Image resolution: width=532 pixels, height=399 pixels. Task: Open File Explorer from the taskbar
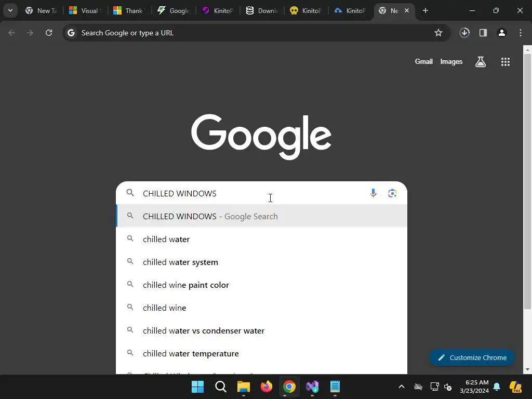click(x=244, y=387)
